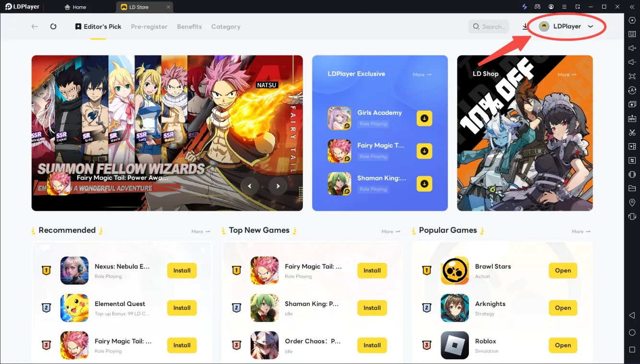This screenshot has width=640, height=364.
Task: Switch to the Home tab
Action: [x=75, y=7]
